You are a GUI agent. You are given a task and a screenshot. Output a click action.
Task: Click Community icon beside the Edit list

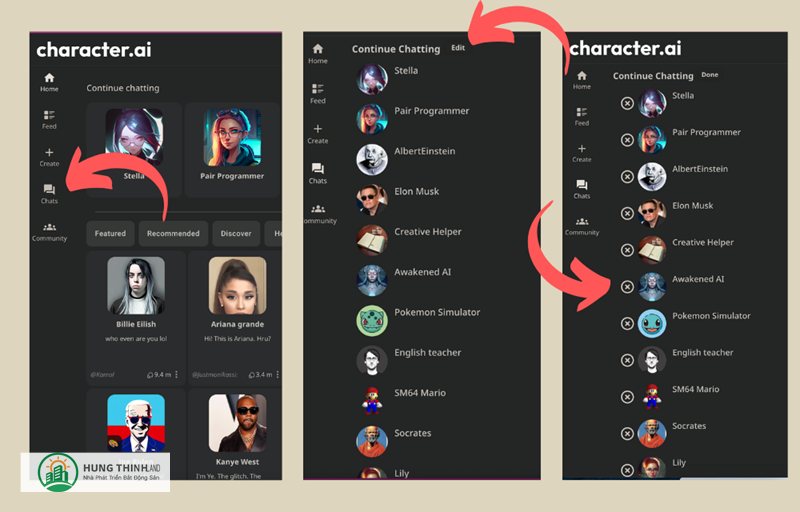pyautogui.click(x=318, y=209)
